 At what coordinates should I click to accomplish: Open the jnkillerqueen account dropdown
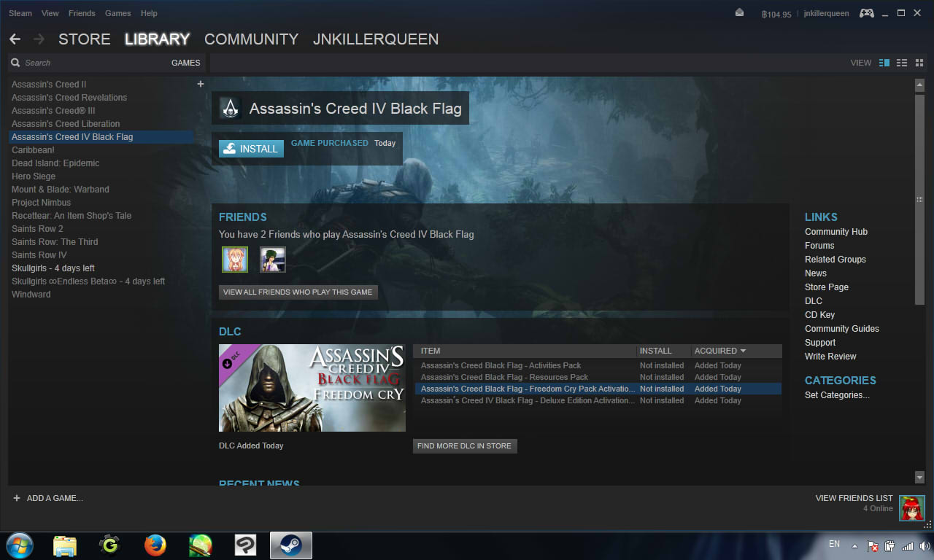coord(826,14)
